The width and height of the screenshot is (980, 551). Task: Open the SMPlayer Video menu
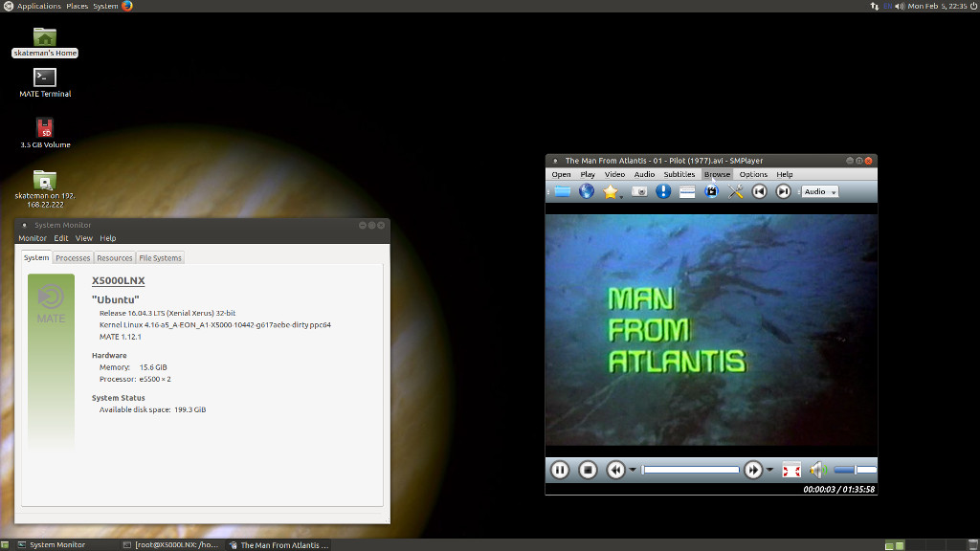(614, 174)
